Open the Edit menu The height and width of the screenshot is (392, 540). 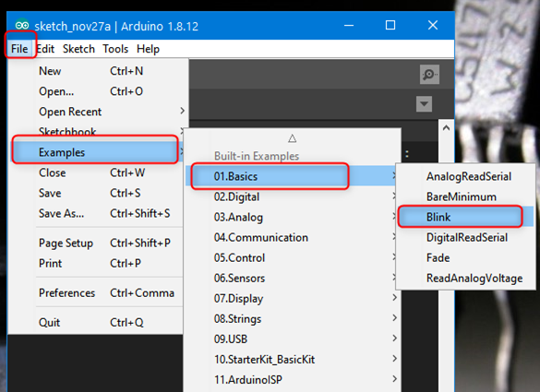45,49
